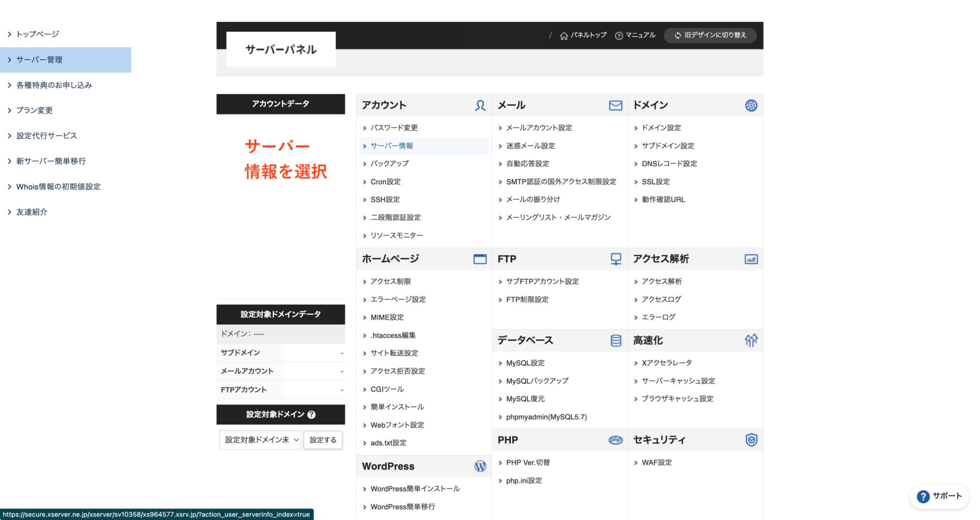The height and width of the screenshot is (520, 980).
Task: Open the PHP Ver.切替 link
Action: coord(528,463)
